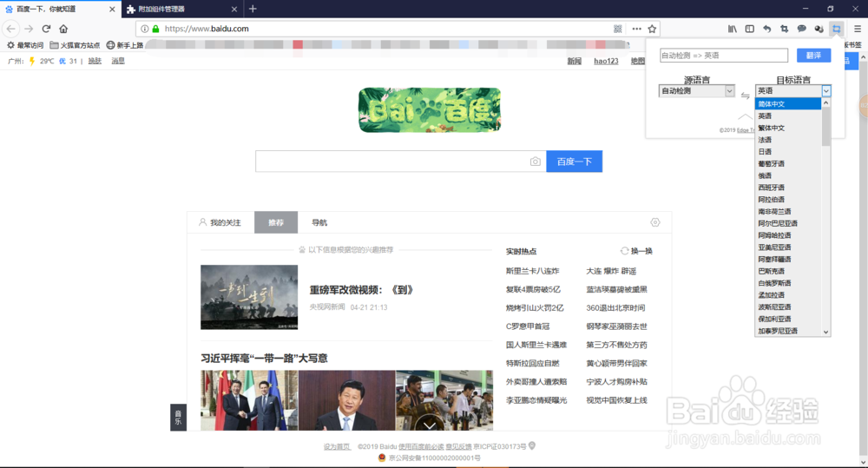This screenshot has height=468, width=868.
Task: Choose 繁体中文 as target language
Action: [788, 128]
